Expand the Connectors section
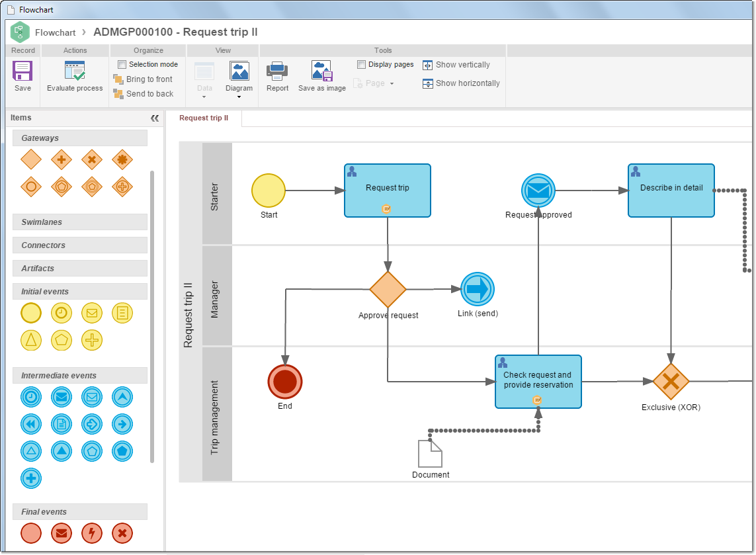Image resolution: width=756 pixels, height=555 pixels. click(79, 245)
